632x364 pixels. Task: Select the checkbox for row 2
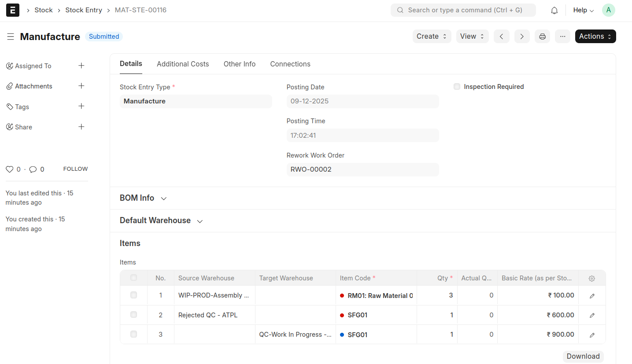coord(134,315)
